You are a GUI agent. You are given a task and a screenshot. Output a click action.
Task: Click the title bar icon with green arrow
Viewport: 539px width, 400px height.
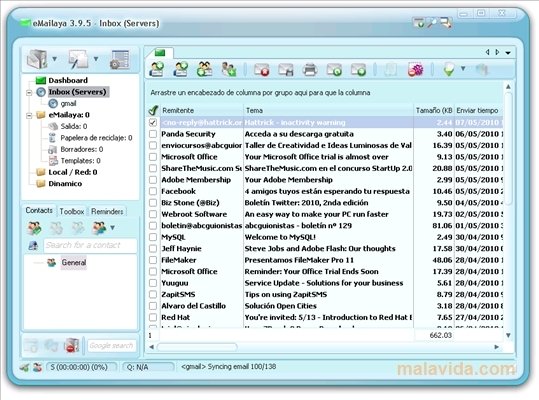(x=418, y=23)
